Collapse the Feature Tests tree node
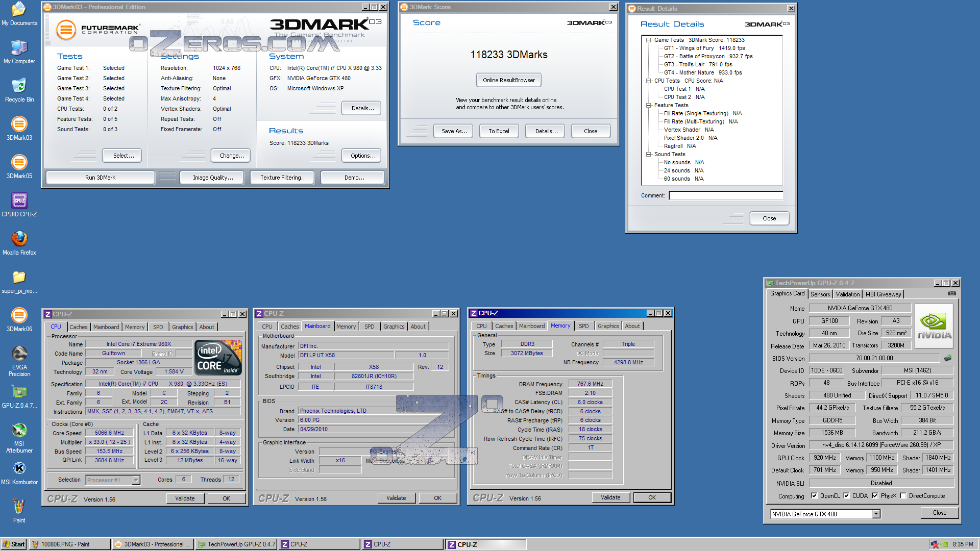Image resolution: width=980 pixels, height=551 pixels. [648, 105]
